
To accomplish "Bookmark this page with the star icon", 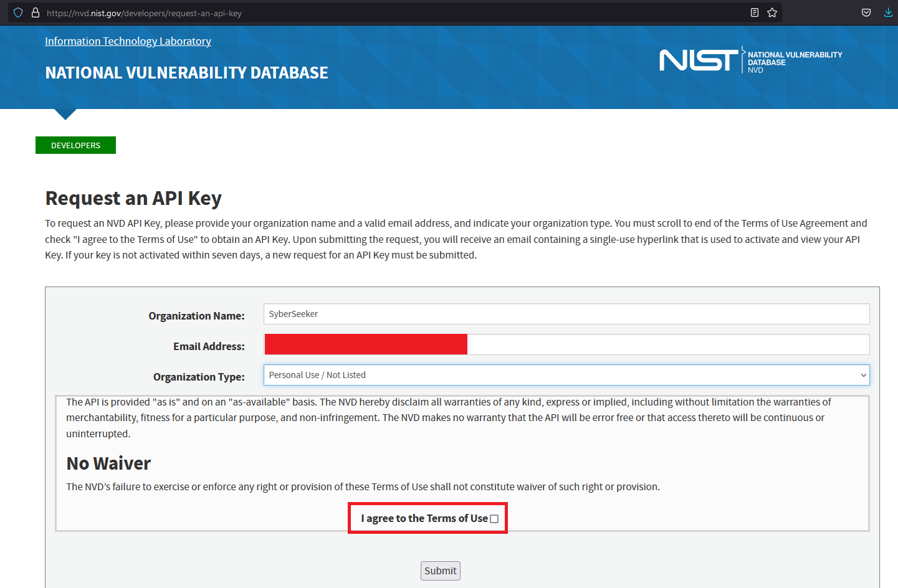I will point(772,12).
